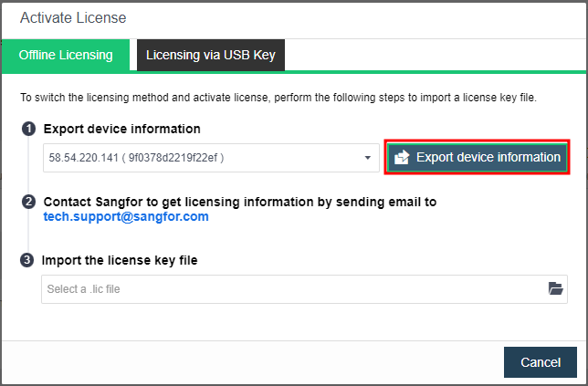
Task: Click the step 1 number badge
Action: pyautogui.click(x=28, y=129)
